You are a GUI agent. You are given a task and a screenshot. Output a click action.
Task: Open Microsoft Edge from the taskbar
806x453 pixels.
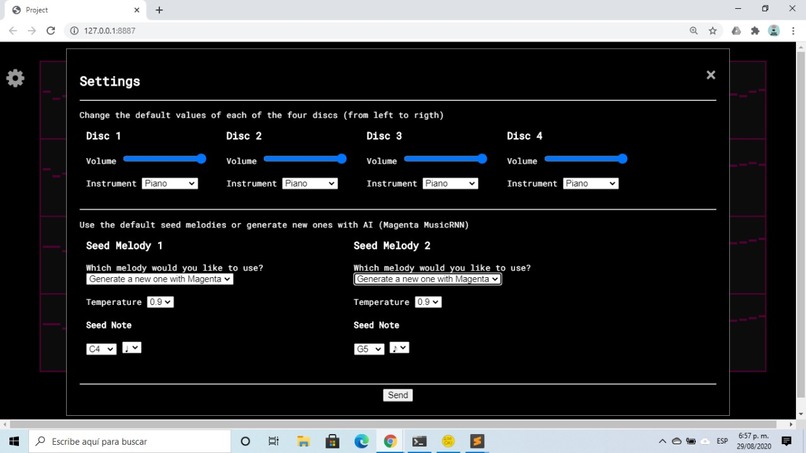[x=361, y=441]
